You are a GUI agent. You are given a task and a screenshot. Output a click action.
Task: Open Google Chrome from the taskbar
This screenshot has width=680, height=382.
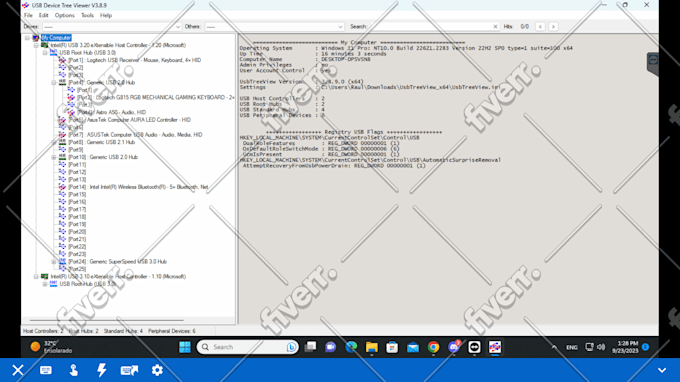point(433,347)
